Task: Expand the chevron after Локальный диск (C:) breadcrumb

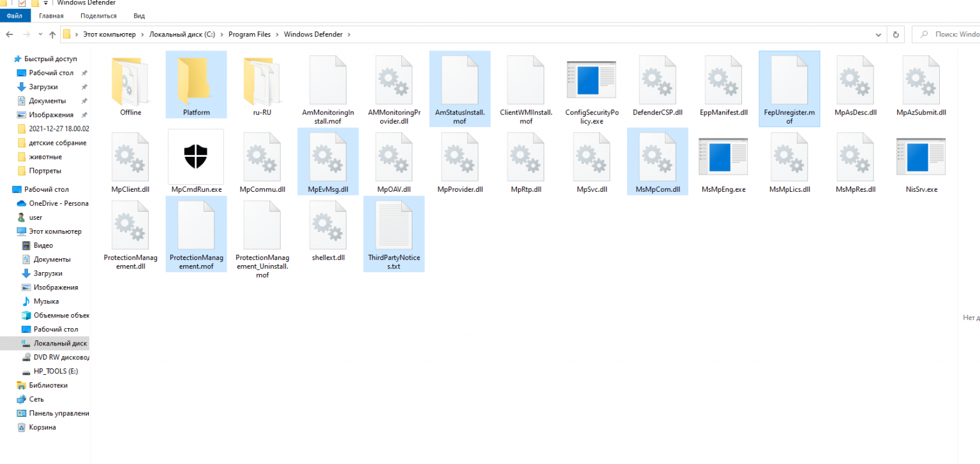Action: 221,34
